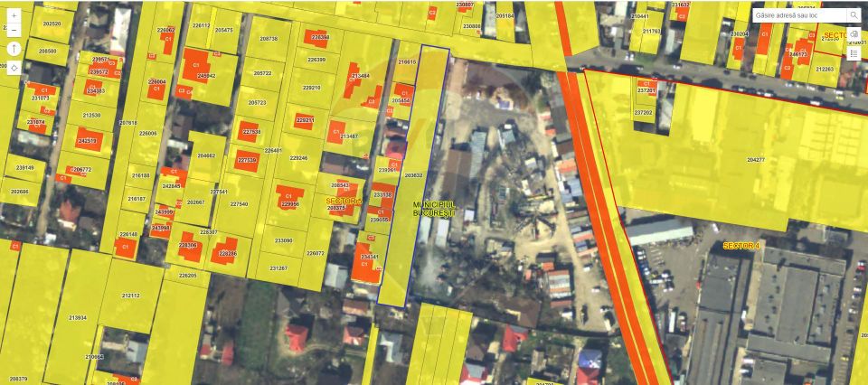Focus the 'Găsire adresă sau loc' search field
Screen dimensions: 868x385
coord(799,15)
